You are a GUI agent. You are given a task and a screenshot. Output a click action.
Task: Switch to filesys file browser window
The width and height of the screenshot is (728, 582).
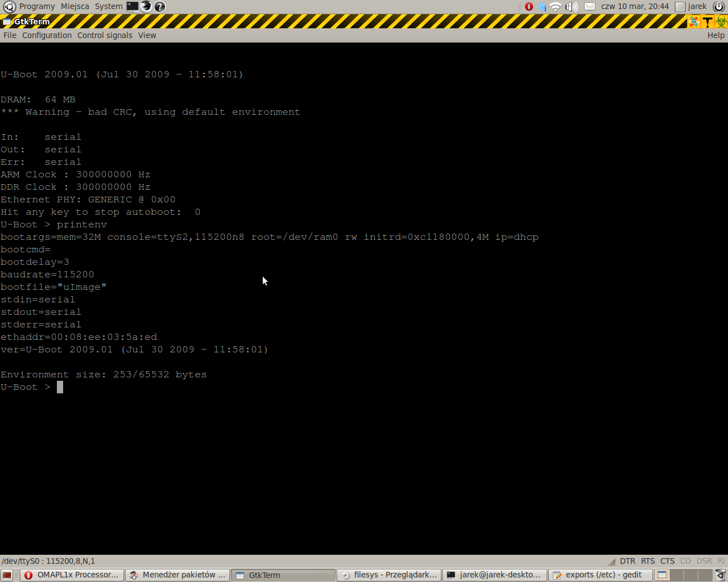coord(389,575)
